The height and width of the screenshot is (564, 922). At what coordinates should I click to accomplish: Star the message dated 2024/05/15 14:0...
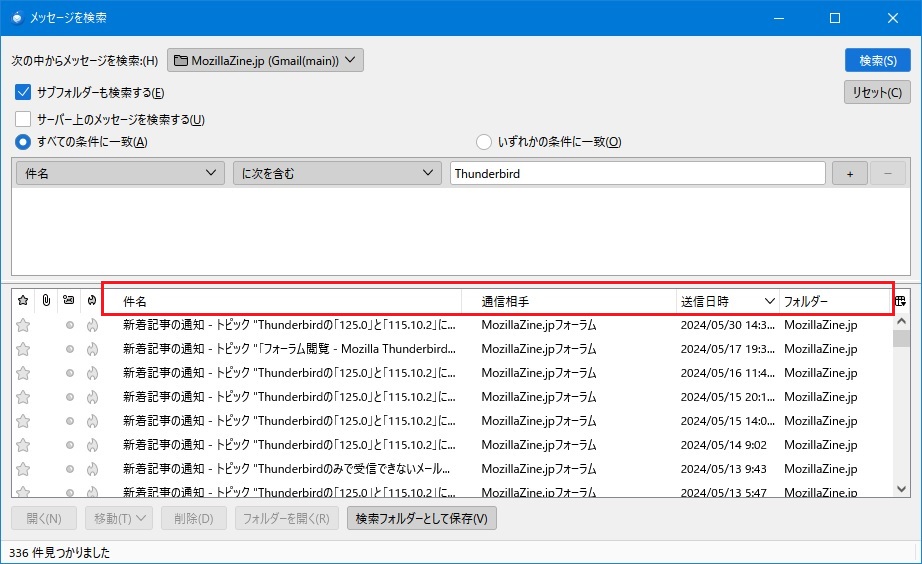(23, 421)
